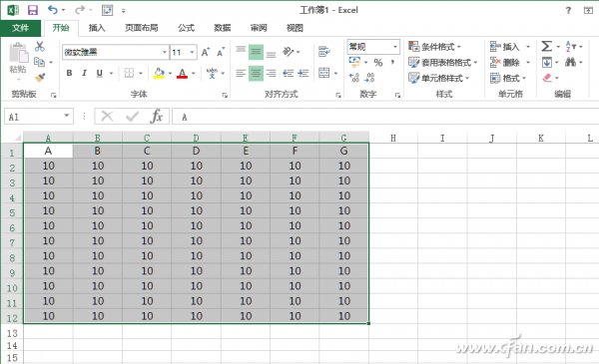Open the font size dropdown
This screenshot has width=599, height=364.
[x=192, y=52]
